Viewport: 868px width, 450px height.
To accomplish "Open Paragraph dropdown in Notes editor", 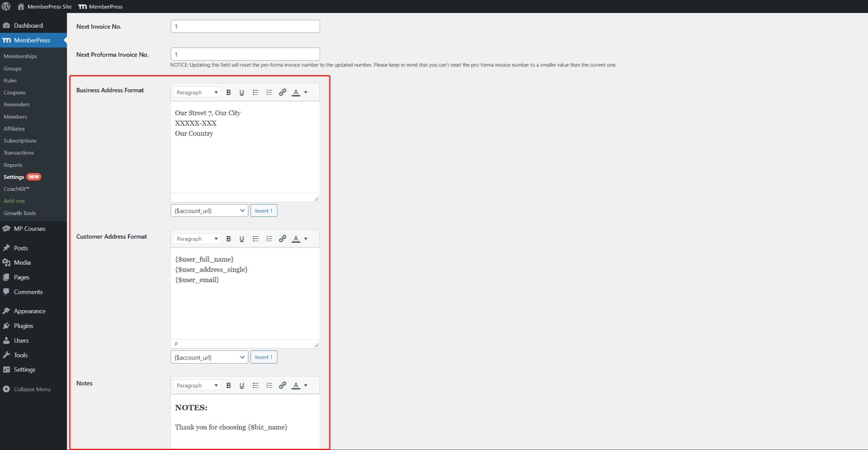I will click(x=197, y=385).
